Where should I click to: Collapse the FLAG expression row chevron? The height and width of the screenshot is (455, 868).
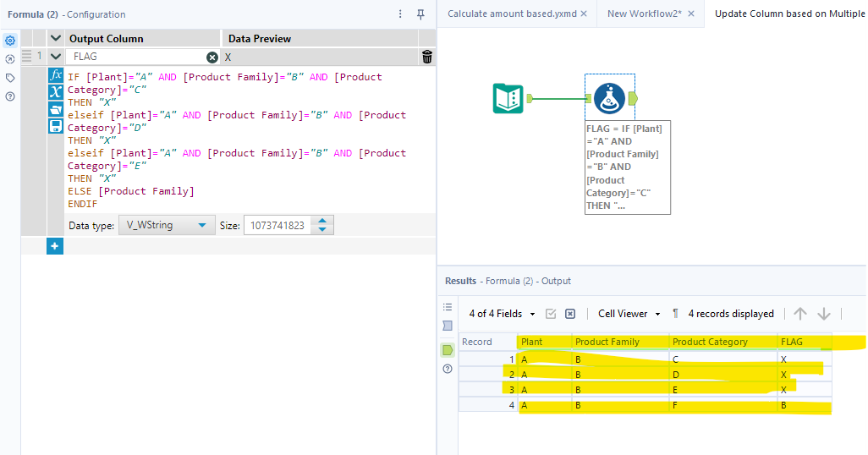[x=56, y=57]
